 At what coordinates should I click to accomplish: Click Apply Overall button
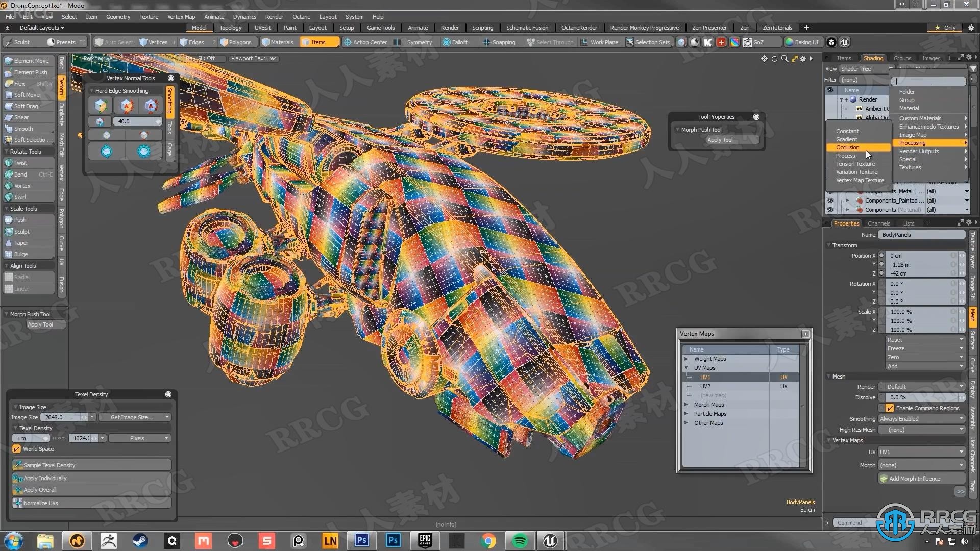[x=92, y=490]
